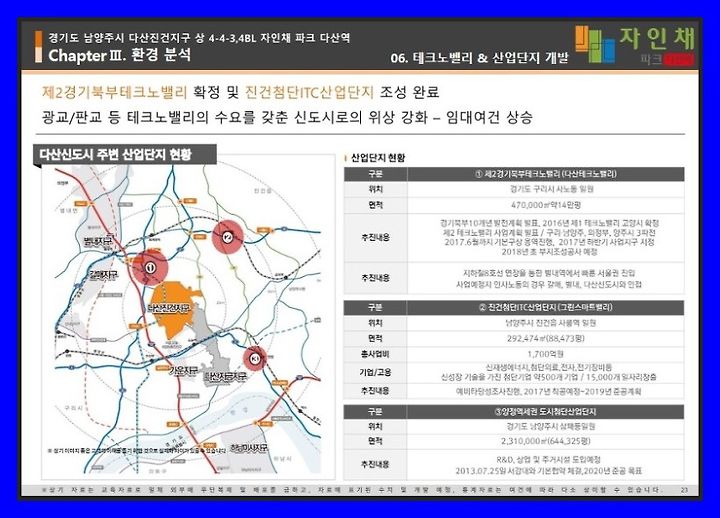This screenshot has width=720, height=518.
Task: Click the address line "경기도 남양주시 다산진건지구" header
Action: pyautogui.click(x=199, y=37)
